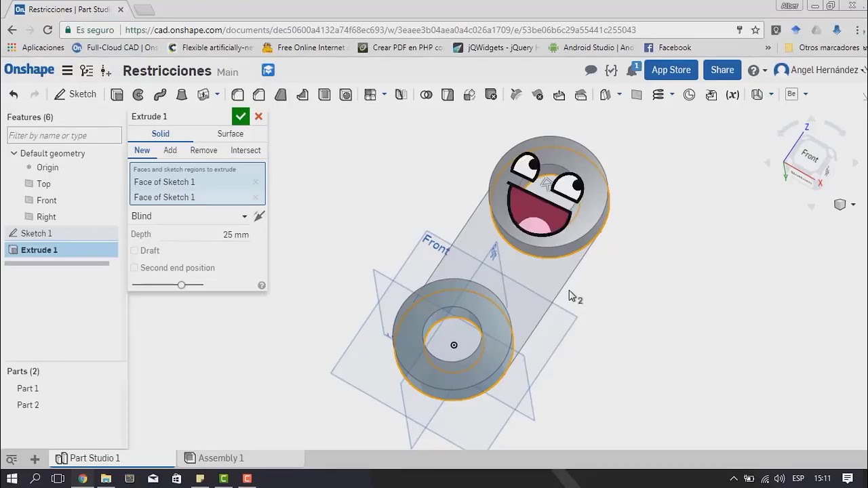868x488 pixels.
Task: Choose the New operation option
Action: pos(142,150)
